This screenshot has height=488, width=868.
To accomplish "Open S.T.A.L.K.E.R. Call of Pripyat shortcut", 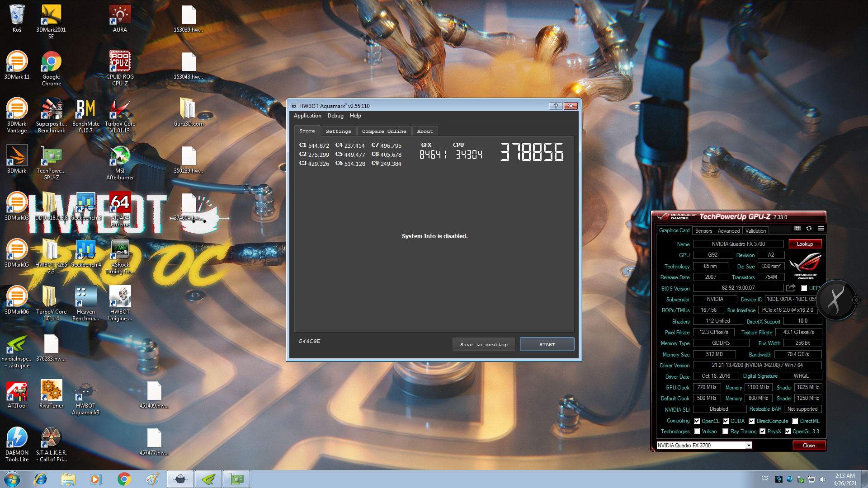I will point(51,444).
